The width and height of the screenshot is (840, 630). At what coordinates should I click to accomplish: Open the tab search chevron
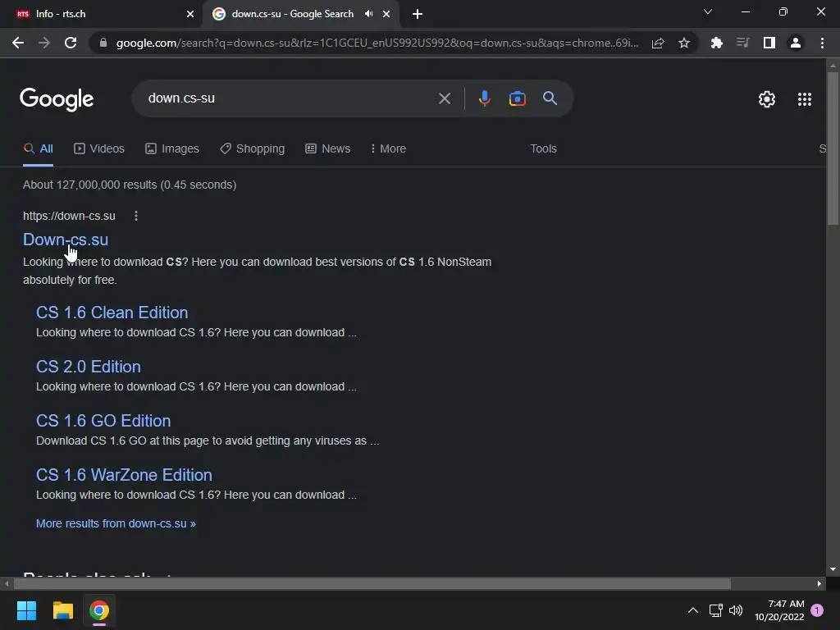pyautogui.click(x=708, y=11)
